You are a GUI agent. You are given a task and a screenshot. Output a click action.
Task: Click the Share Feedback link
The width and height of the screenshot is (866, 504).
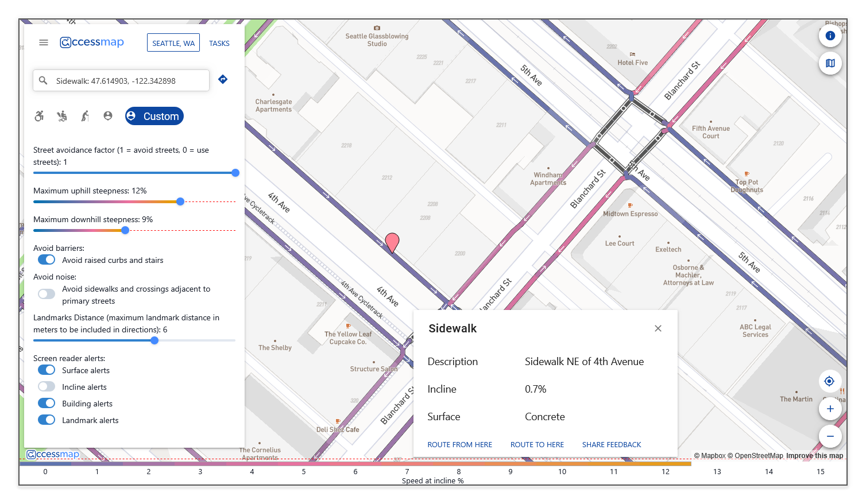(x=612, y=445)
